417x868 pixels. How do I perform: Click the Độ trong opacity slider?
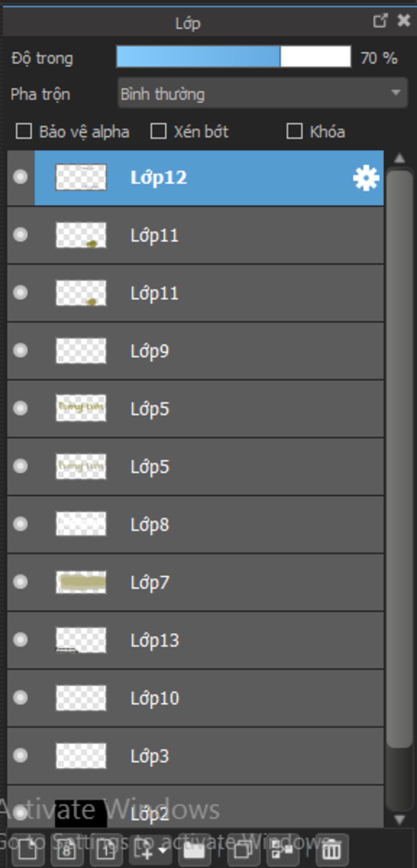pos(233,57)
